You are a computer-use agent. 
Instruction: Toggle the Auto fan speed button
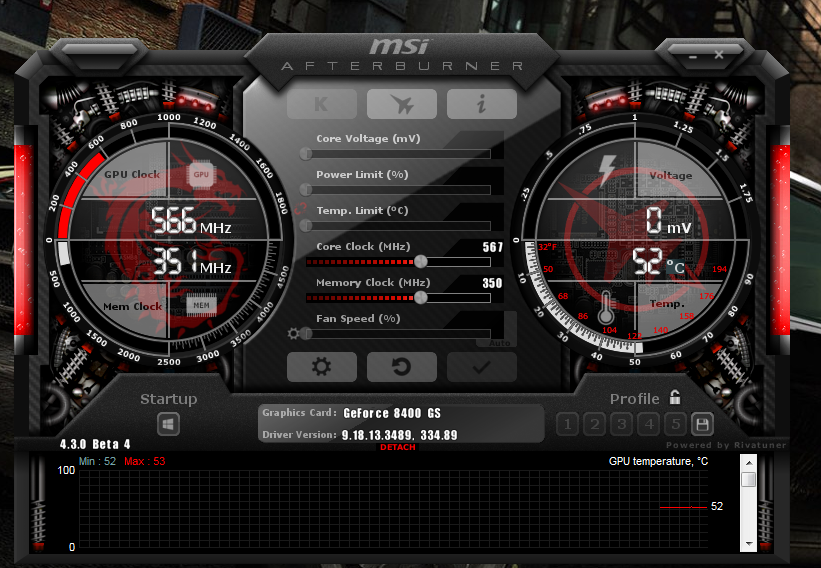pyautogui.click(x=499, y=343)
